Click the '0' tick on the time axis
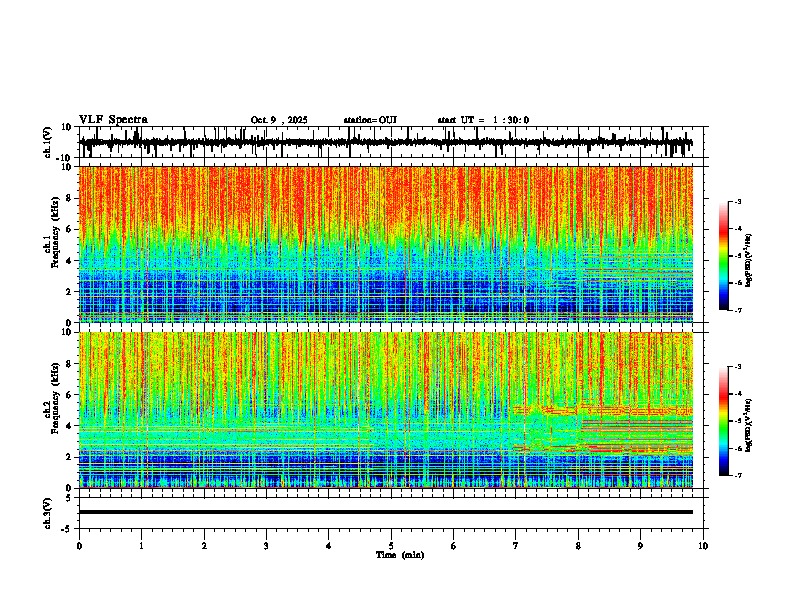 (x=79, y=546)
